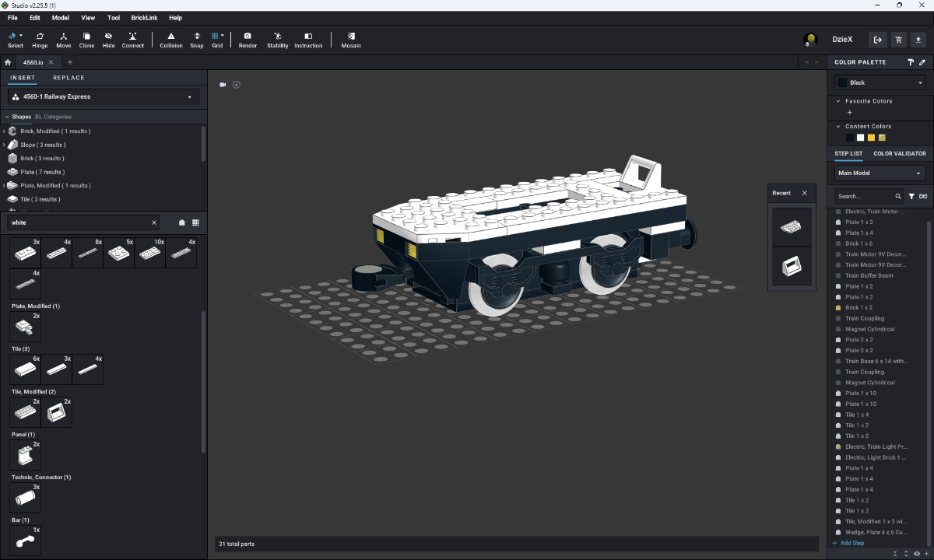Click the step list search field
Image resolution: width=934 pixels, height=560 pixels.
click(x=864, y=196)
